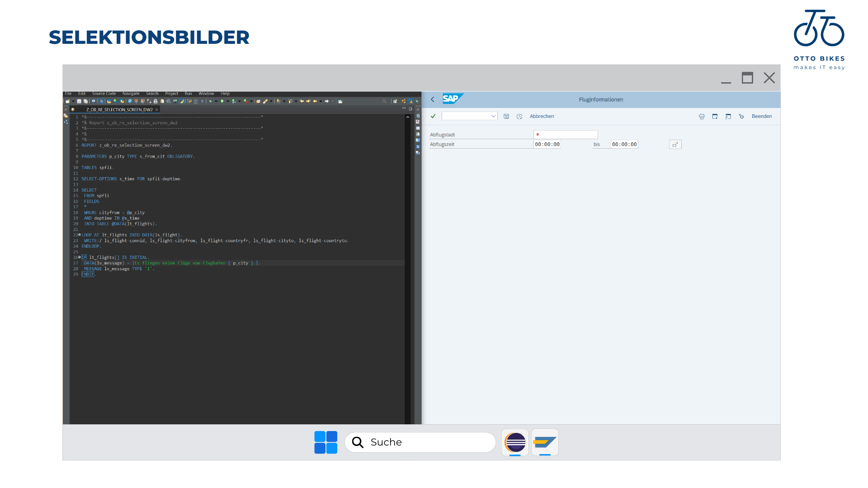
Task: Click the Eclipse search magnifier icon
Action: pos(384,101)
